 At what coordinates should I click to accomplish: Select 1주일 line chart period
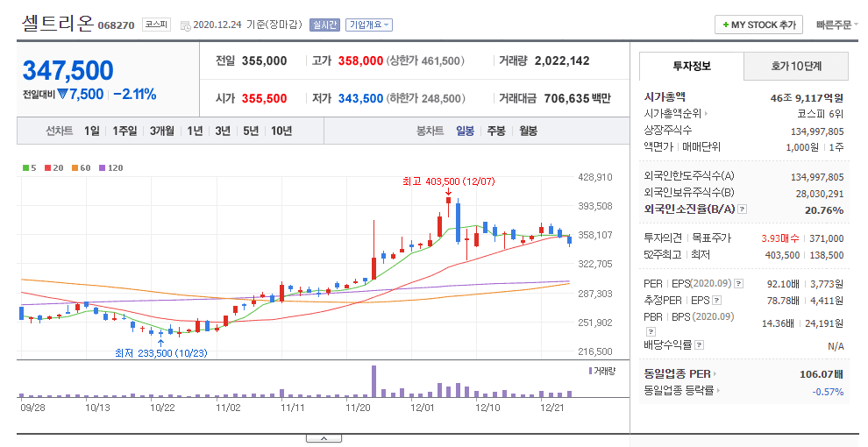click(125, 131)
